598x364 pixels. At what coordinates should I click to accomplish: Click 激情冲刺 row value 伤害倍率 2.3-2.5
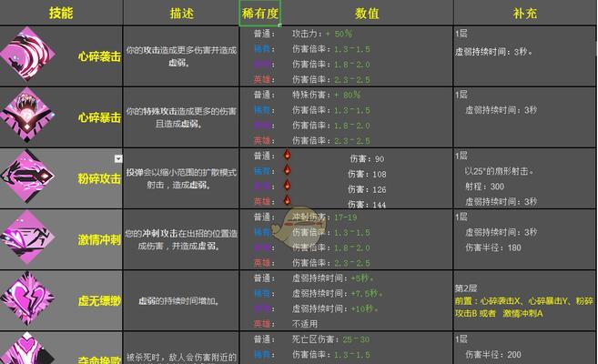coord(331,263)
